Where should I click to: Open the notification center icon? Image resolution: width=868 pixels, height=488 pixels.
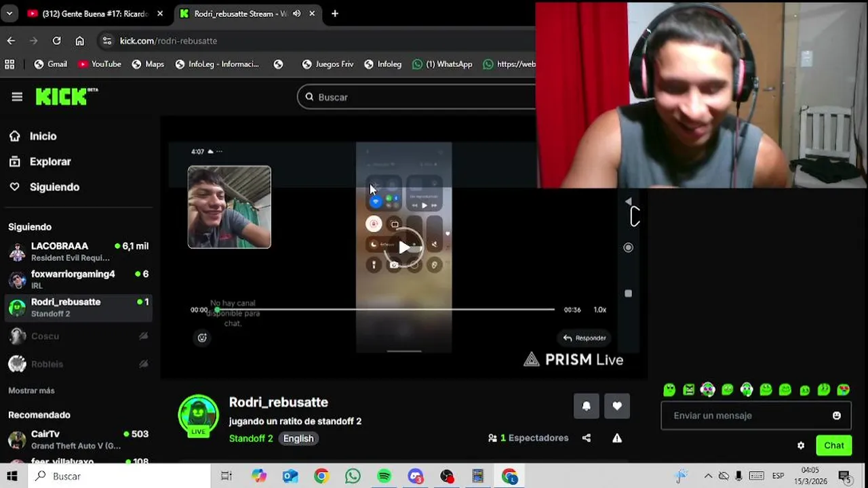coord(844,476)
